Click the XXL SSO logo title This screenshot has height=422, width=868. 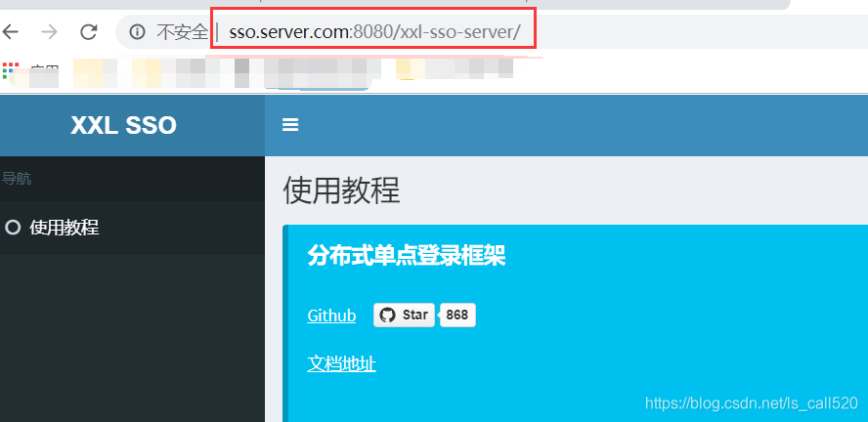click(x=123, y=126)
